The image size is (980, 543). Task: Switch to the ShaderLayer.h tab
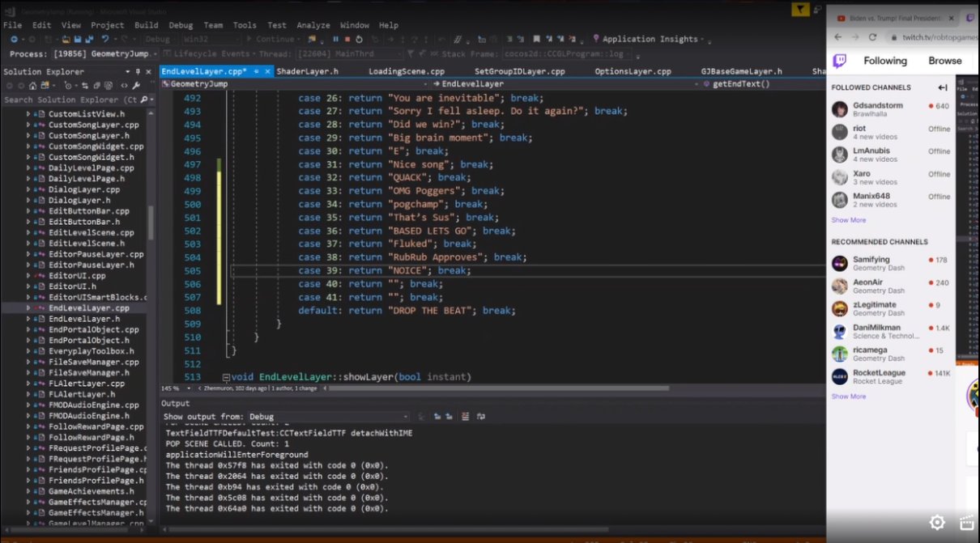pos(307,71)
